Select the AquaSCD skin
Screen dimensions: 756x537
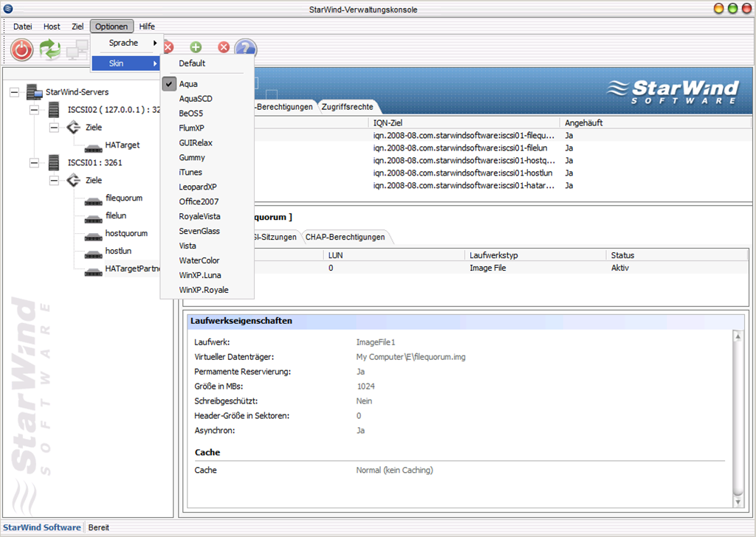click(195, 98)
